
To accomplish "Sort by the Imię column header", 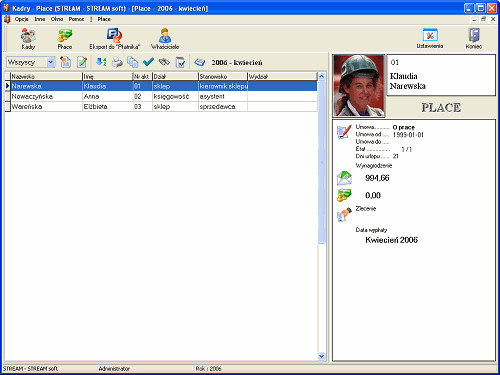I will tap(107, 76).
